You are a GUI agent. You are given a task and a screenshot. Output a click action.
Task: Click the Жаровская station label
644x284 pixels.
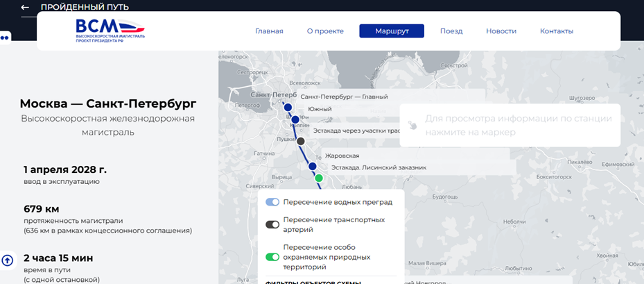(x=342, y=156)
